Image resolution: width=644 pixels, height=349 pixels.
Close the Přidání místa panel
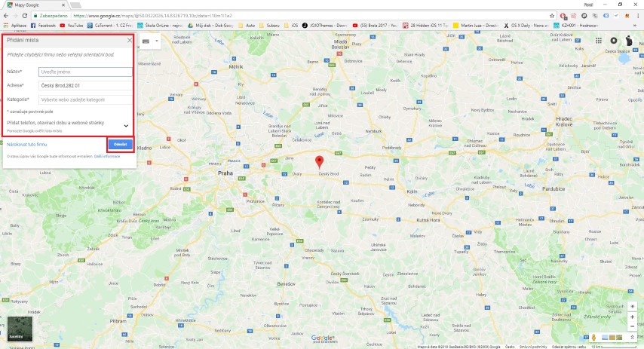click(130, 40)
